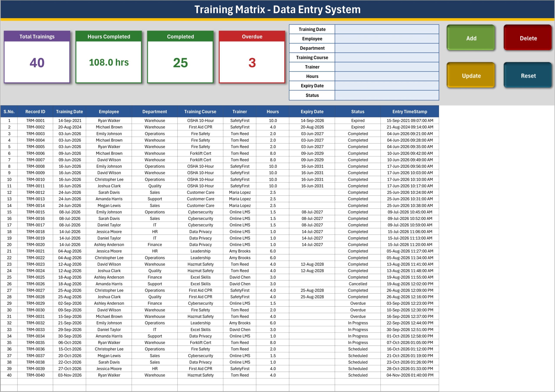Click hours value 8.0 in row TRM-0006

click(x=273, y=153)
